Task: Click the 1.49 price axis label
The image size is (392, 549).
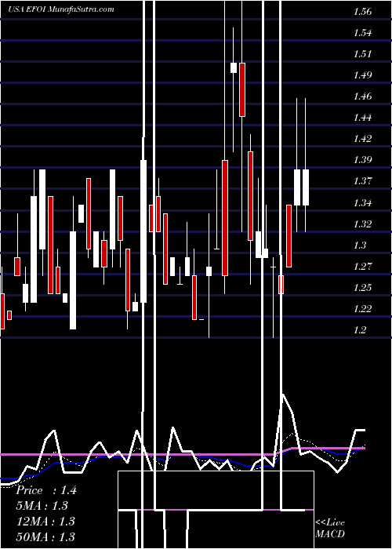Action: [362, 75]
